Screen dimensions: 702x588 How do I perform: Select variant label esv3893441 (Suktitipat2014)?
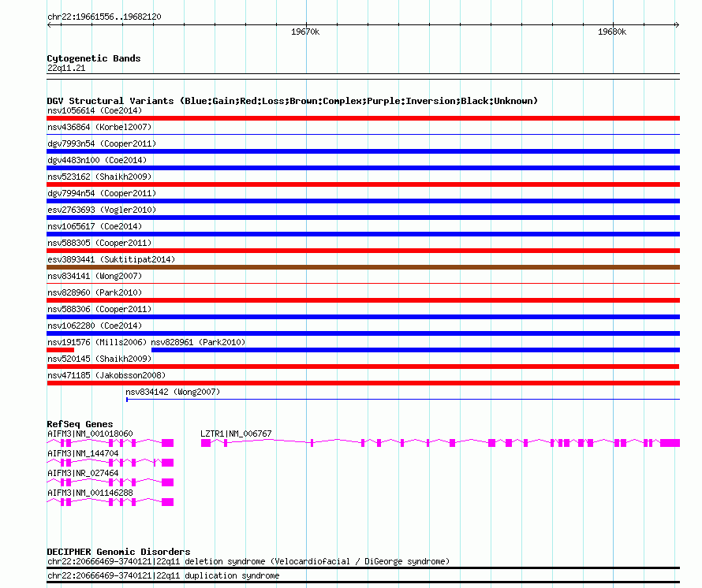(x=111, y=259)
